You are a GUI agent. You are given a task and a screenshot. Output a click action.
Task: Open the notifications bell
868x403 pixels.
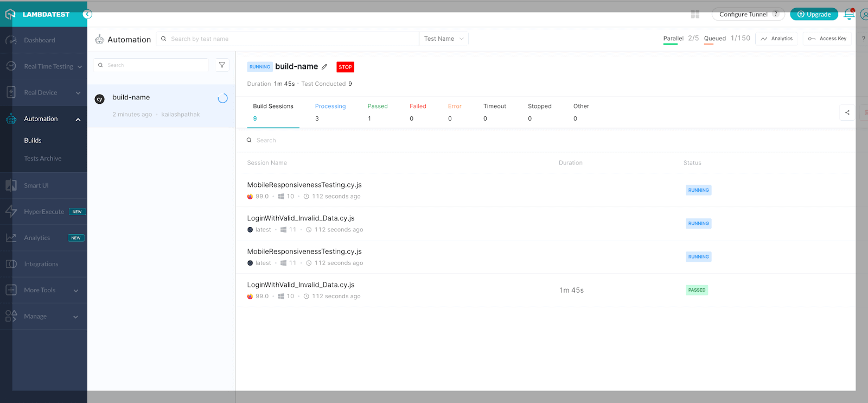tap(849, 14)
